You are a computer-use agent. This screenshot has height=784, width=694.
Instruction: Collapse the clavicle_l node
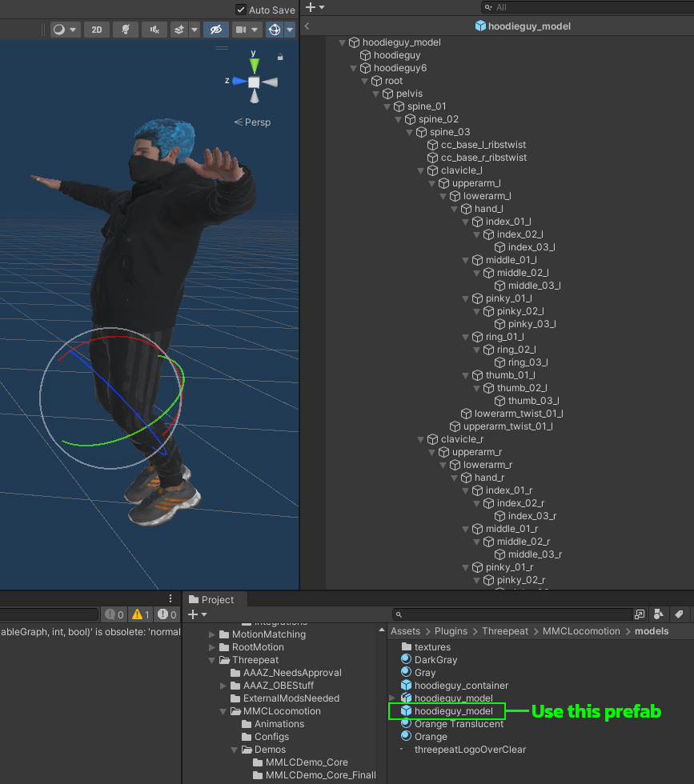[x=421, y=170]
